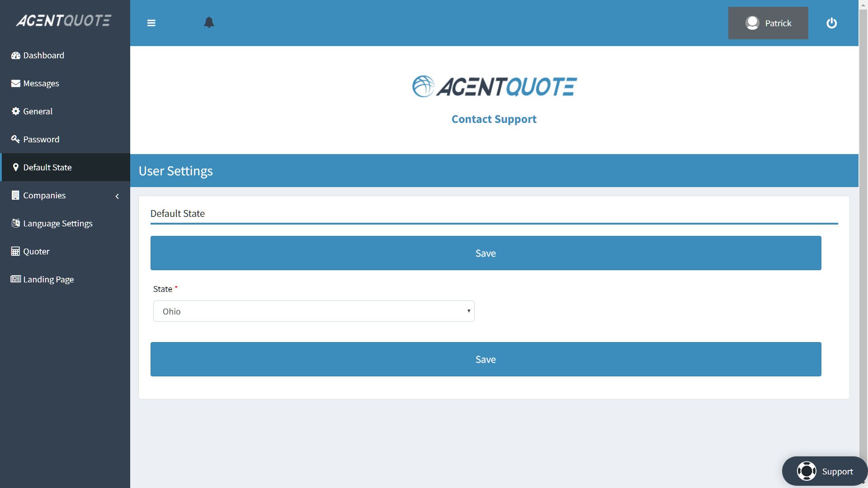The image size is (868, 488).
Task: Open Messages in sidebar
Action: 65,84
